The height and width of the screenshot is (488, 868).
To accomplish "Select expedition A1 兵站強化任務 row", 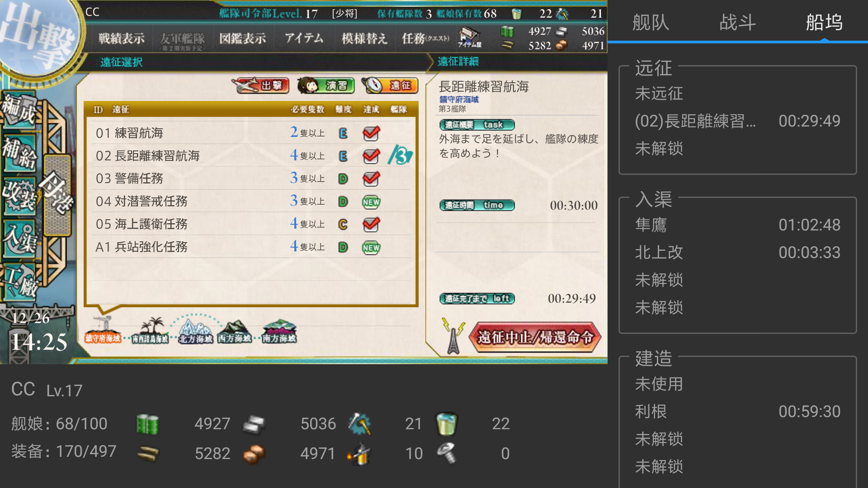I will (x=251, y=247).
